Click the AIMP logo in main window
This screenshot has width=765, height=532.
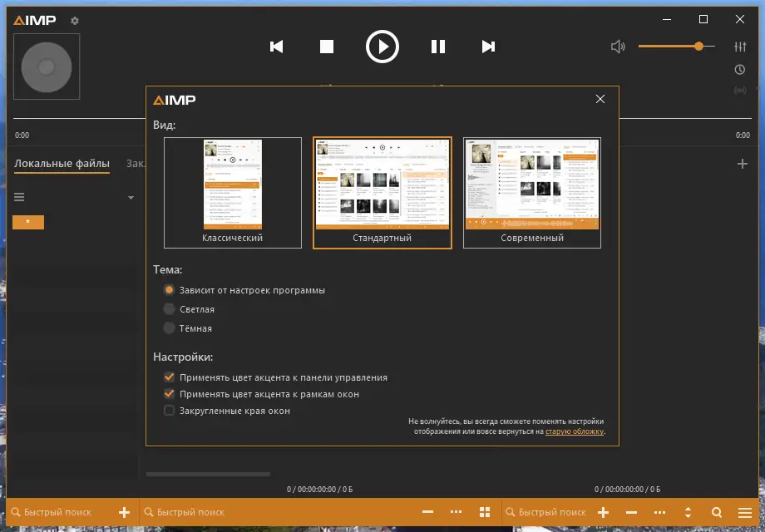[x=35, y=20]
